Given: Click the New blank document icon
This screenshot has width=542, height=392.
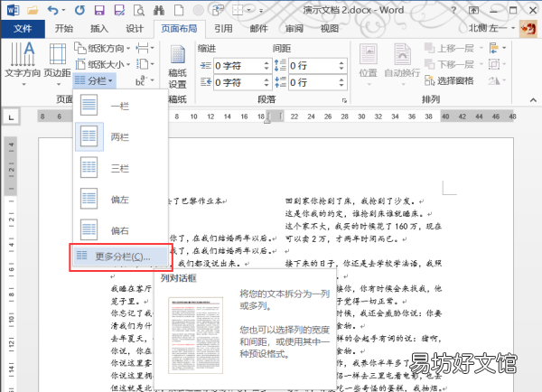Looking at the screenshot, I should tap(179, 10).
